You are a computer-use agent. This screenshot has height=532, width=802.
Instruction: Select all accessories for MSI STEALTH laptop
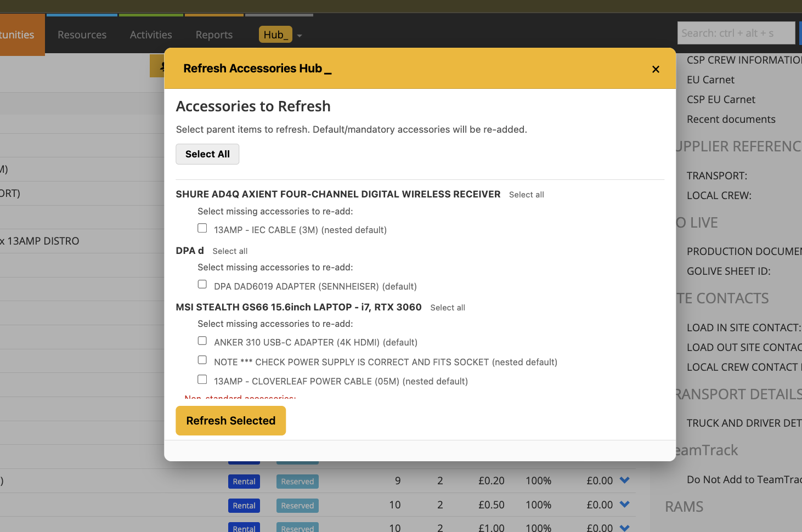(447, 307)
